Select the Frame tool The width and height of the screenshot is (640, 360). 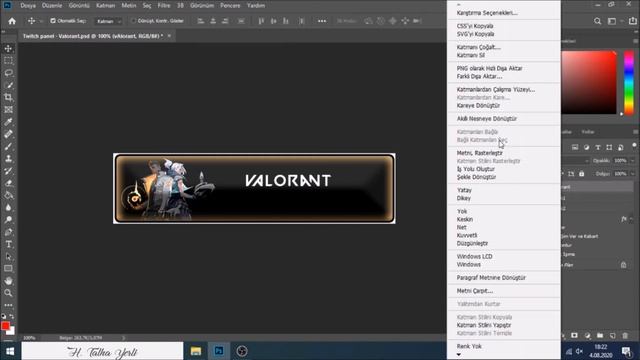pyautogui.click(x=8, y=110)
